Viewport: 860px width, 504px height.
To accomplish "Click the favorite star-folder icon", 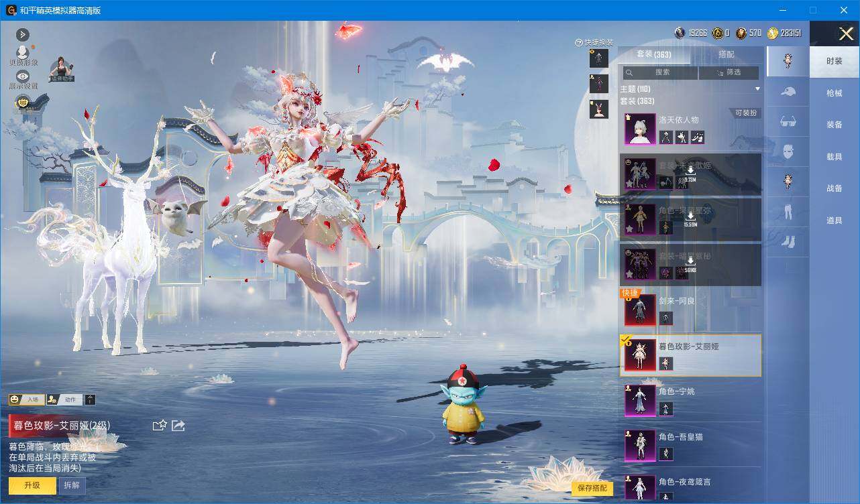I will click(160, 425).
